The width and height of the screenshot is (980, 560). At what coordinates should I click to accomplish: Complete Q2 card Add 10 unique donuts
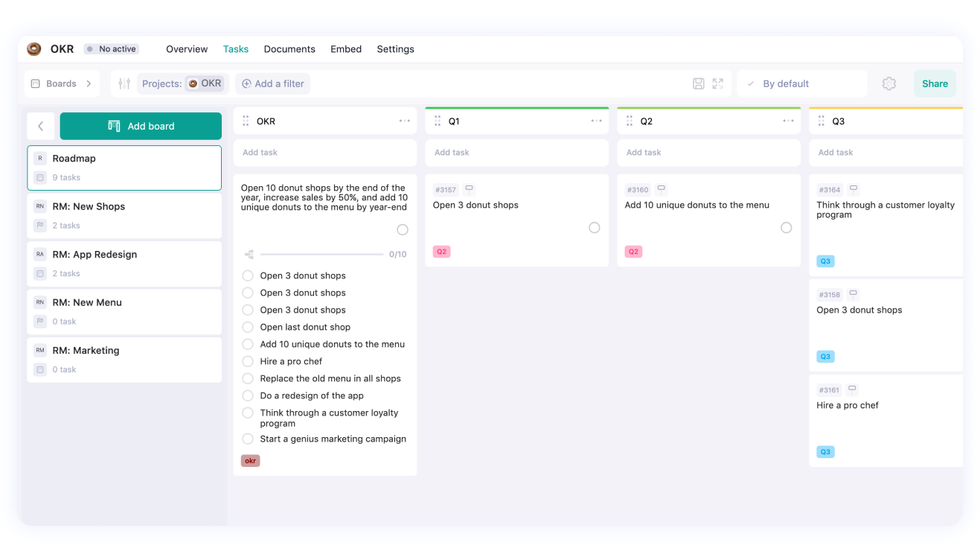[787, 228]
